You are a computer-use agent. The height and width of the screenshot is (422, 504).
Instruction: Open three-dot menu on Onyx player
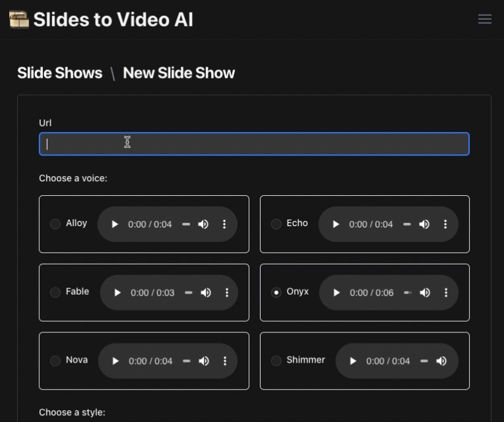point(446,293)
